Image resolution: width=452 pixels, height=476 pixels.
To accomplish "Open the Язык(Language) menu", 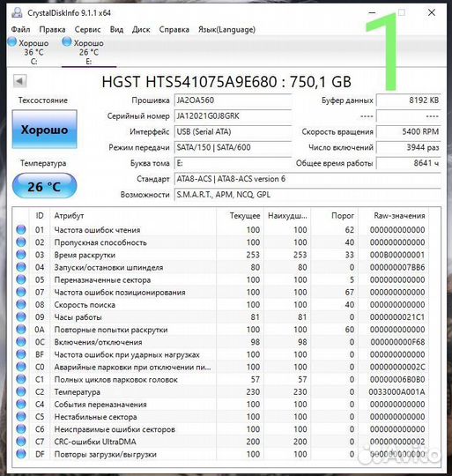I will (226, 29).
